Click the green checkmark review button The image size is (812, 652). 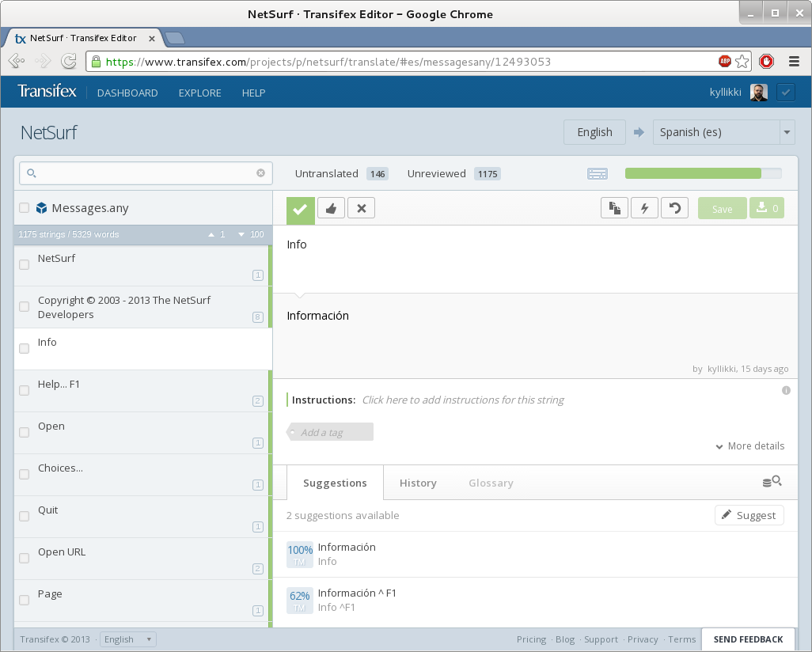(301, 210)
